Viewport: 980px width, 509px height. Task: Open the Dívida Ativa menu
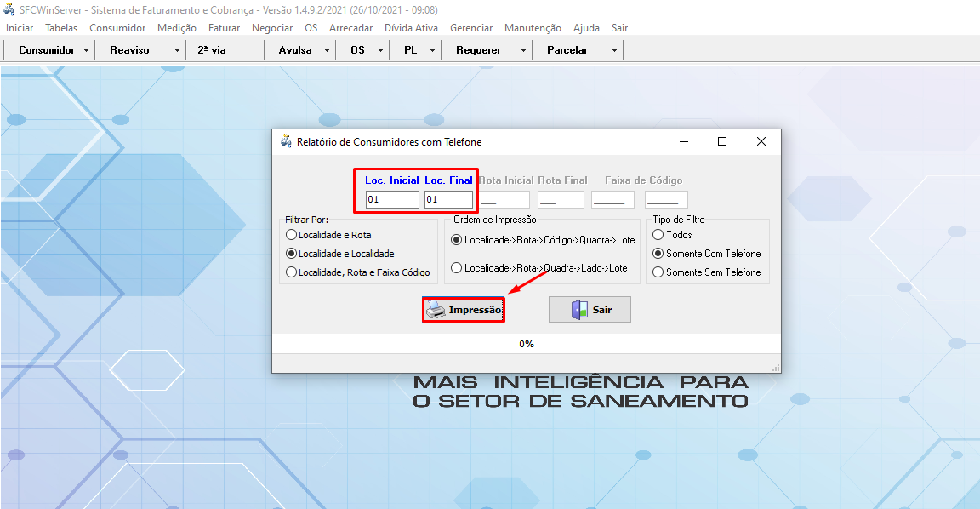click(x=411, y=28)
